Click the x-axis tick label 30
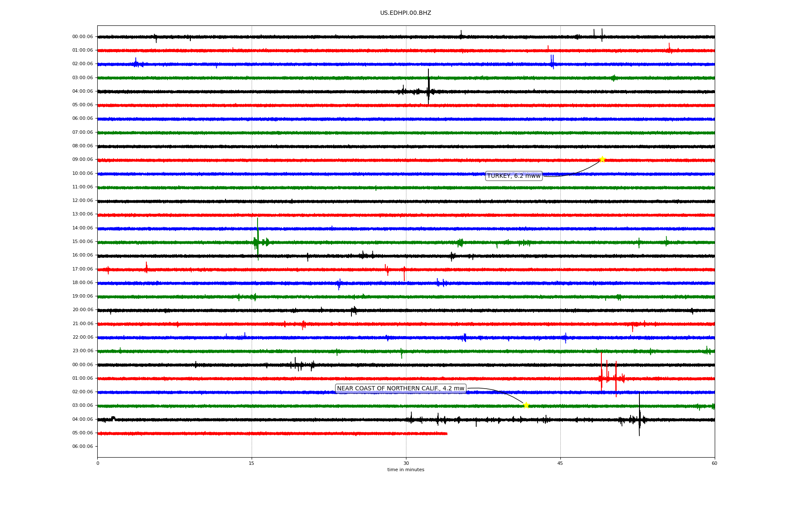This screenshot has width=812, height=508. pyautogui.click(x=406, y=463)
